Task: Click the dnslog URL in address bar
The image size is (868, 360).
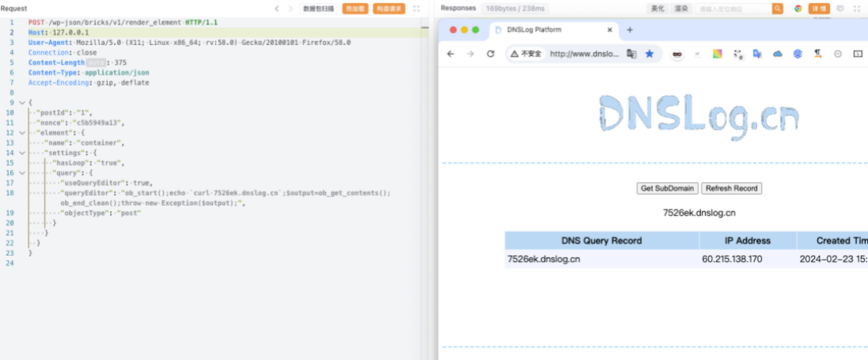Action: tap(585, 54)
